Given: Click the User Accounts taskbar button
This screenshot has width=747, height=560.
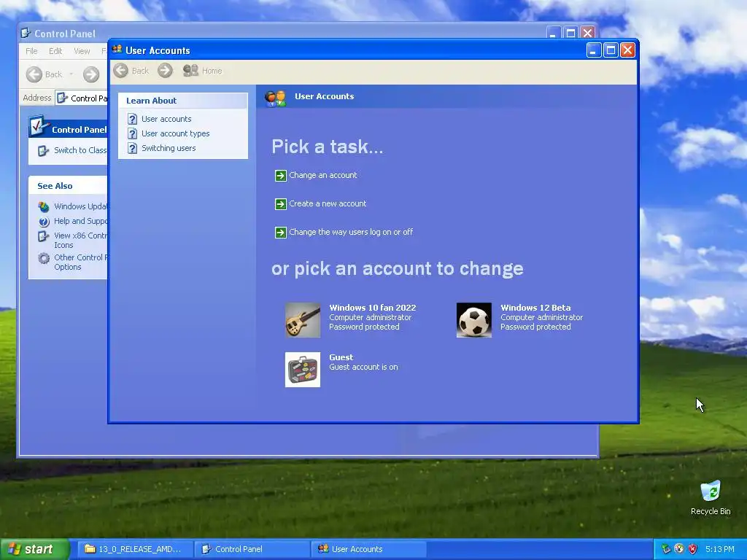Looking at the screenshot, I should click(x=368, y=549).
